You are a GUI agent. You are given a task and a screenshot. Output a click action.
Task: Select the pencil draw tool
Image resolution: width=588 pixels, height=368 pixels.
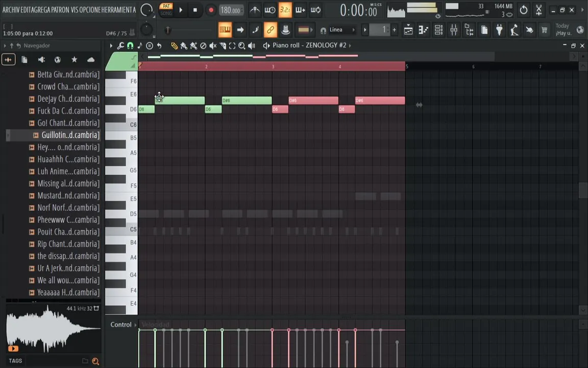click(174, 45)
